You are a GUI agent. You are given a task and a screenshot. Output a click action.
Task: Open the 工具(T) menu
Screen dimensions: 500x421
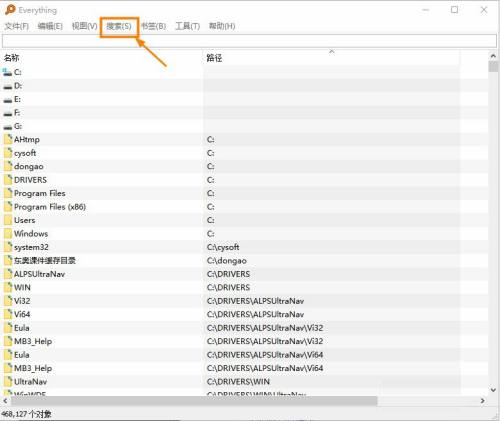[188, 26]
